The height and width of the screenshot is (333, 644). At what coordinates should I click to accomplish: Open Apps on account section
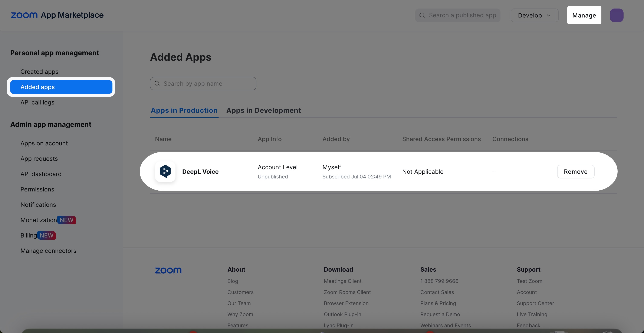pyautogui.click(x=44, y=143)
